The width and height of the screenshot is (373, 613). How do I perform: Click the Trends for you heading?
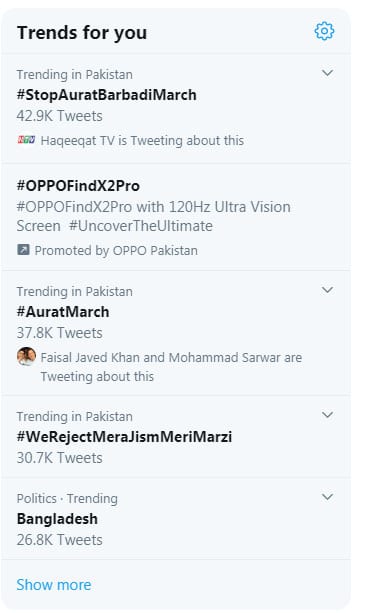pos(82,32)
